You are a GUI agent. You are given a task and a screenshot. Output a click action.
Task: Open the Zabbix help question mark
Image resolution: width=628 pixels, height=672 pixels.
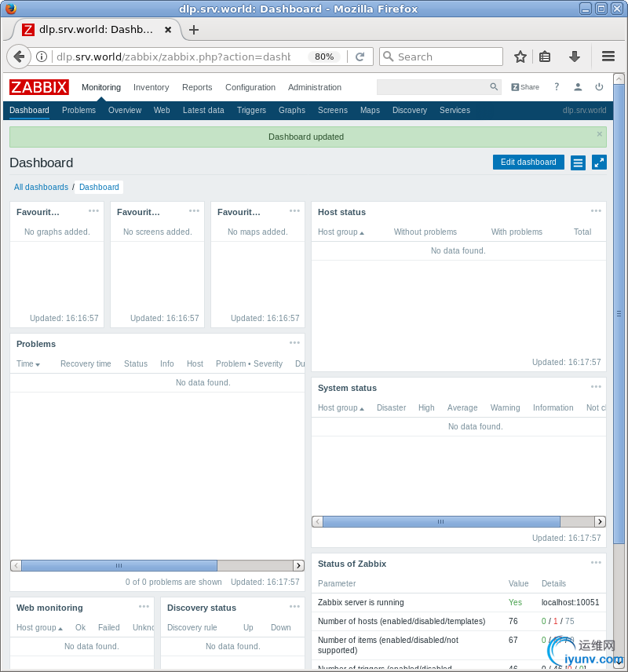tap(557, 87)
